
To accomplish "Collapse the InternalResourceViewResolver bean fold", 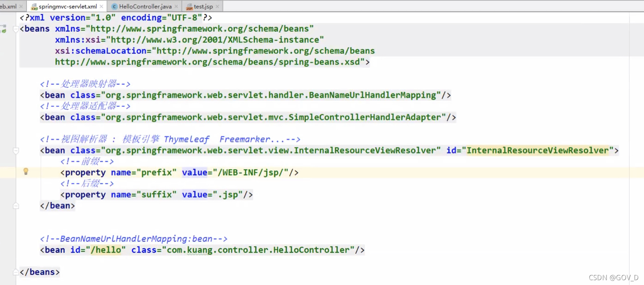I will 16,150.
